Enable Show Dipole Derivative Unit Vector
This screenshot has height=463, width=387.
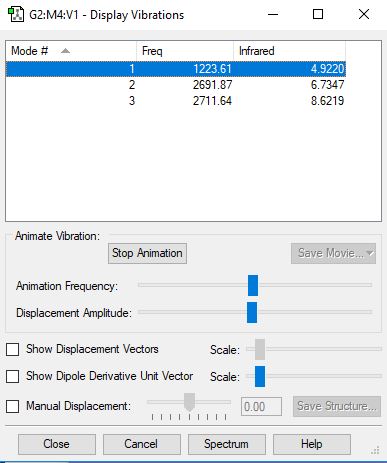(13, 377)
